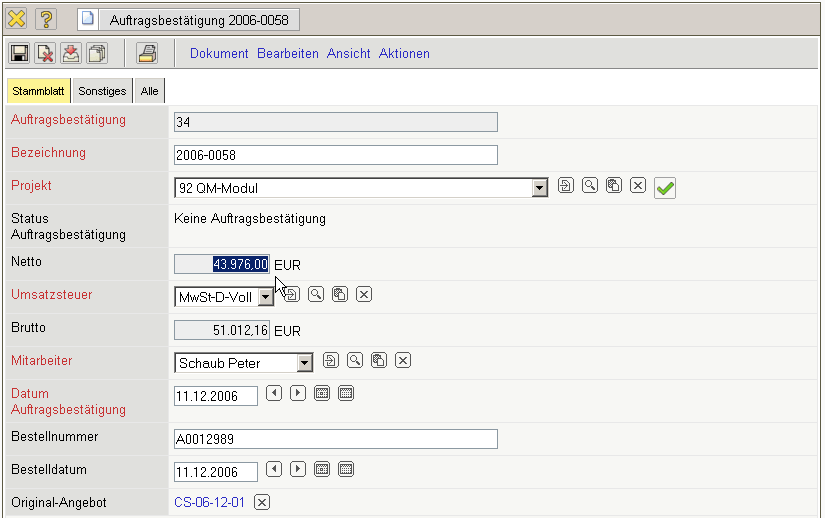825x518 pixels.
Task: Open the Dokument menu
Action: 219,54
